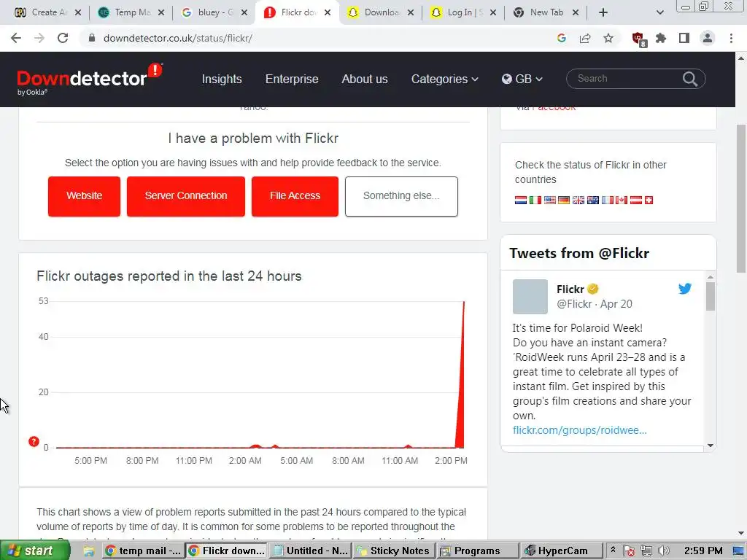Screen dimensions: 747x560
Task: Reload the Downdetector page
Action: point(63,38)
